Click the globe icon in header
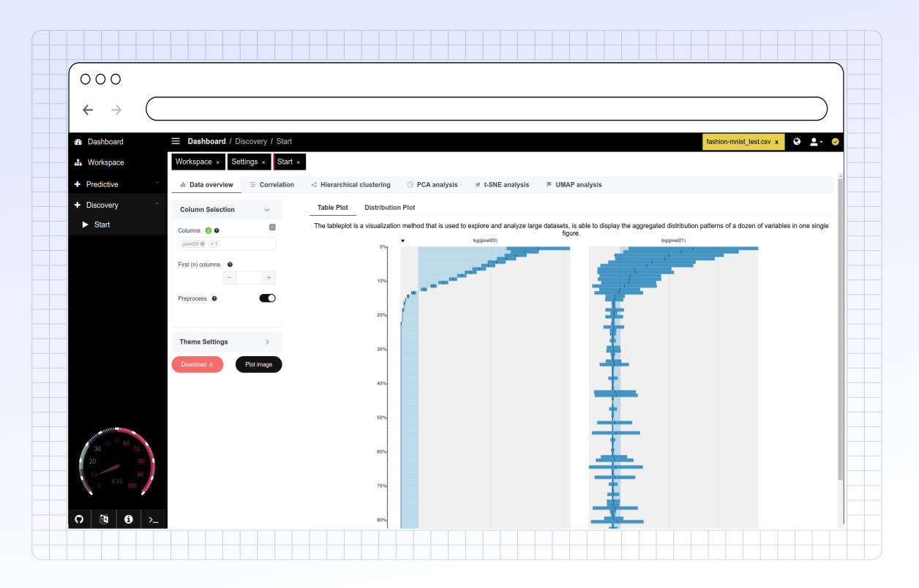 tap(797, 142)
